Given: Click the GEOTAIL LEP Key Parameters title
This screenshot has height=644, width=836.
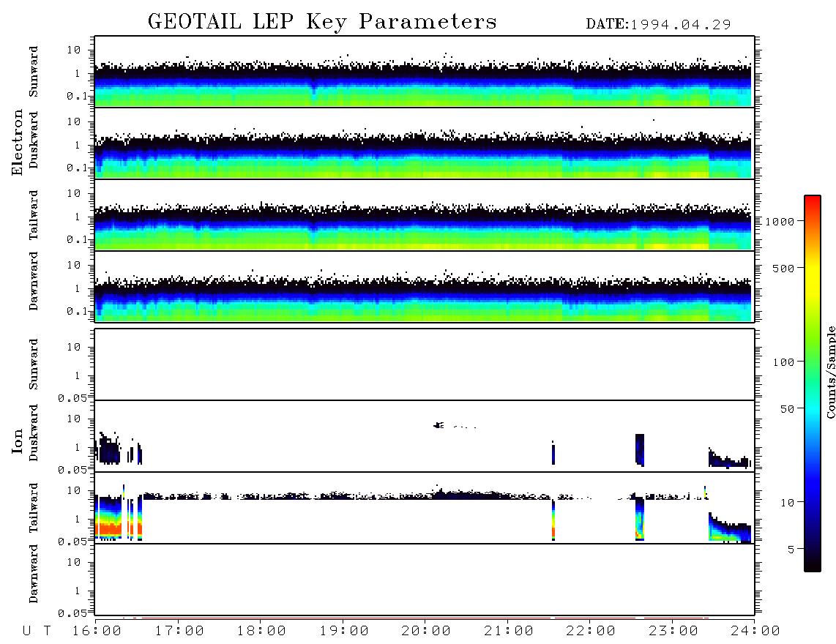Looking at the screenshot, I should click(x=322, y=22).
